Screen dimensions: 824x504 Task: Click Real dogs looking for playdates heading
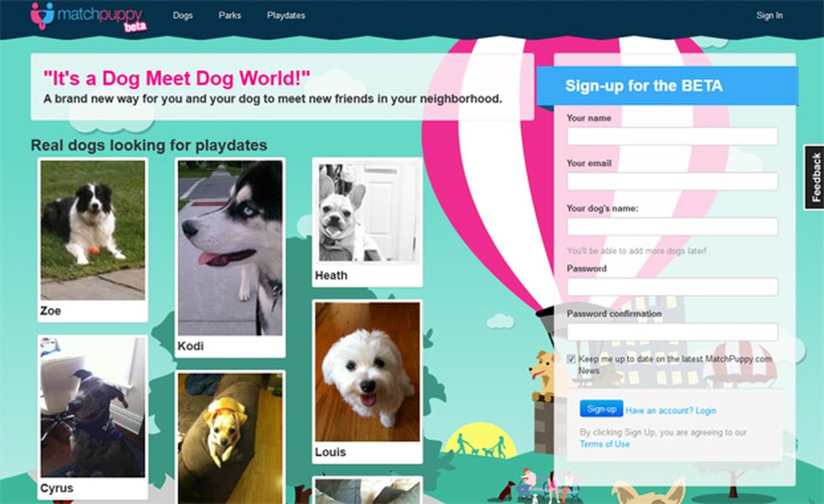pyautogui.click(x=149, y=145)
